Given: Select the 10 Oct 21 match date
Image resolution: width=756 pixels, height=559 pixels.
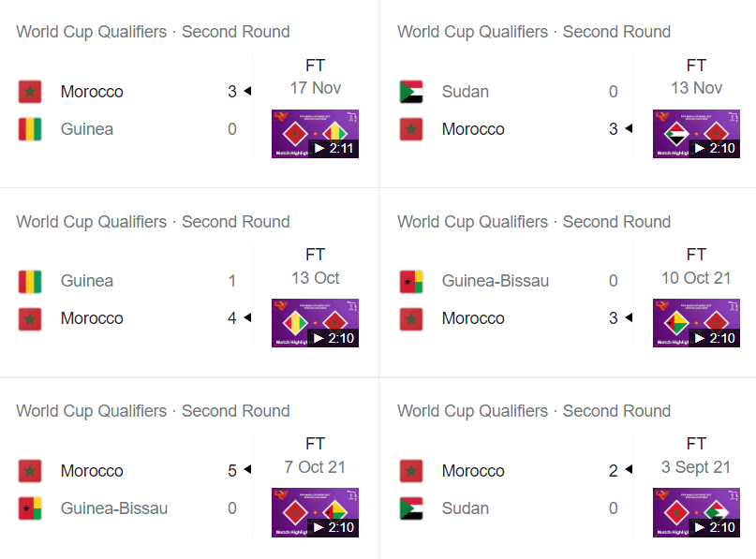Looking at the screenshot, I should click(696, 278).
